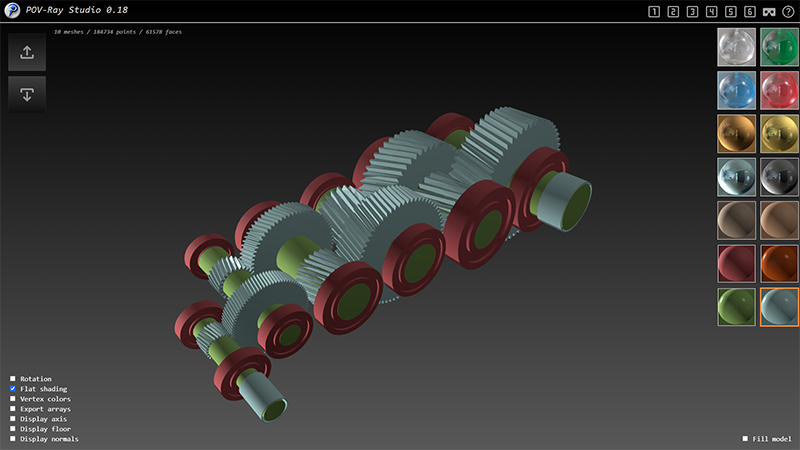Enable Display normals checkbox

click(13, 439)
